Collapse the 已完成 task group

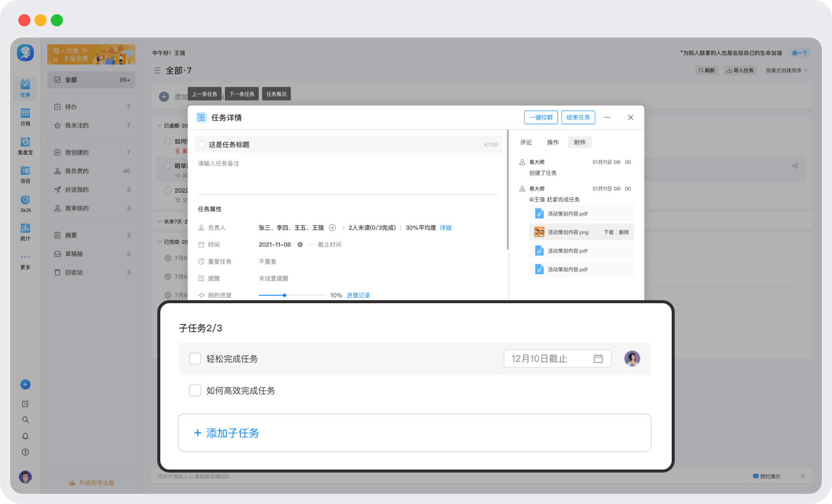click(160, 242)
